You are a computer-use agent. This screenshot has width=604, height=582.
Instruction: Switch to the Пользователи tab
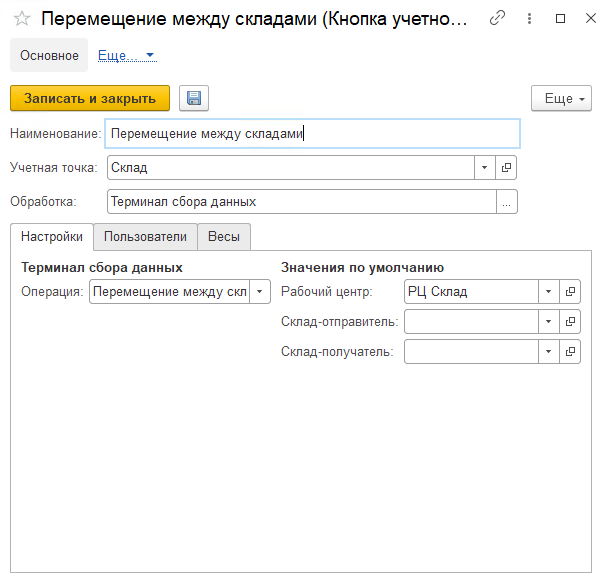pos(145,237)
